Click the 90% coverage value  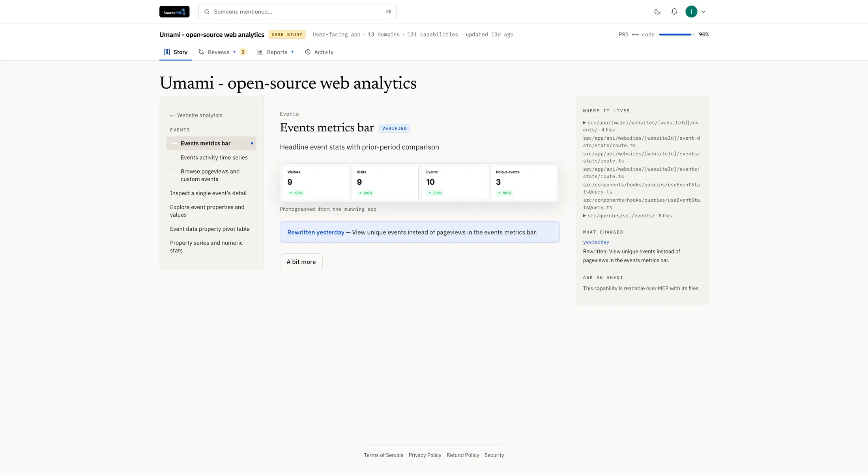tap(703, 35)
